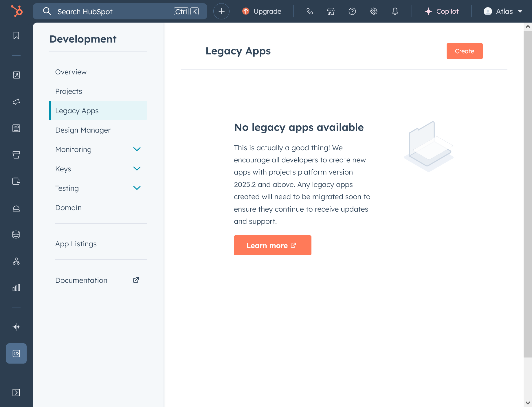This screenshot has height=407, width=532.
Task: Open the Breeze AI sparkle icon in left rail
Action: [16, 327]
